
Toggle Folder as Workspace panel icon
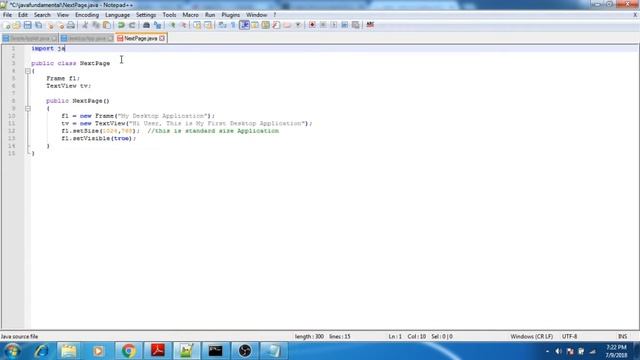click(287, 25)
